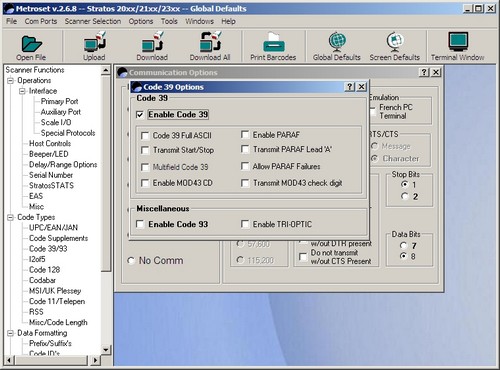This screenshot has height=370, width=500.
Task: Open the Options menu
Action: [141, 21]
